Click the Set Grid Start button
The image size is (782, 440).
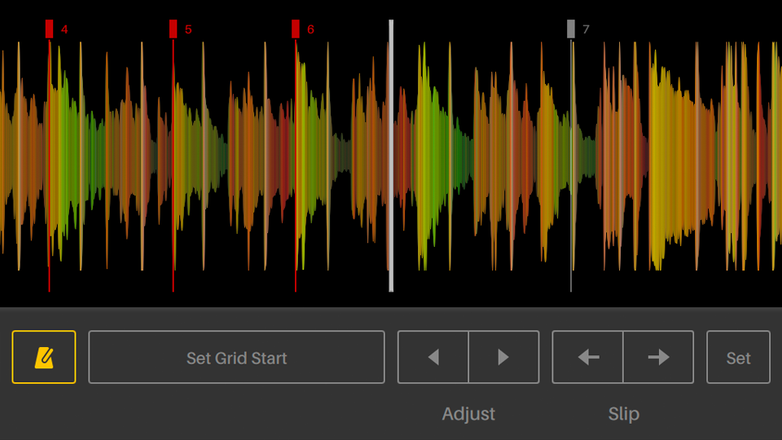click(236, 357)
